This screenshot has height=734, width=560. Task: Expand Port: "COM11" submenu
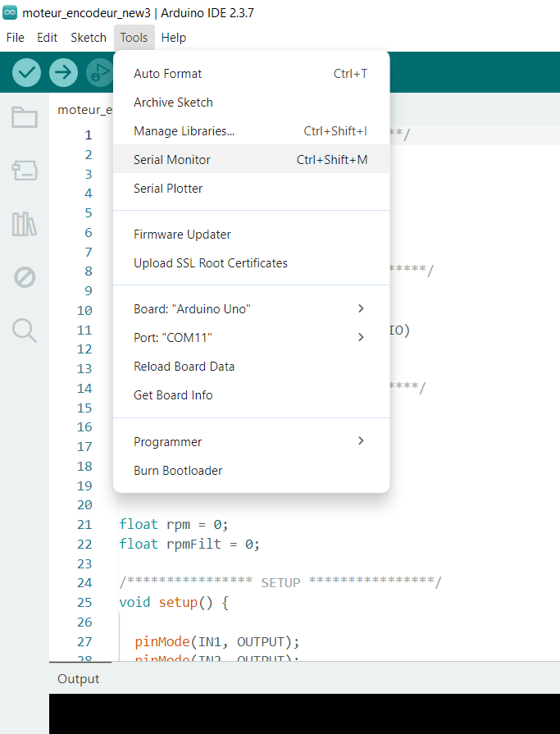[x=251, y=337]
